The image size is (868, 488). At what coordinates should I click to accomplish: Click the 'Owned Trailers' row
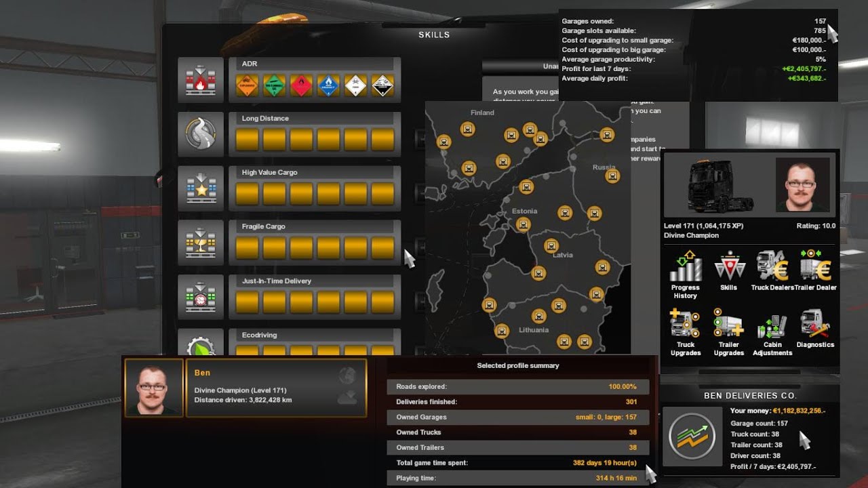(518, 447)
